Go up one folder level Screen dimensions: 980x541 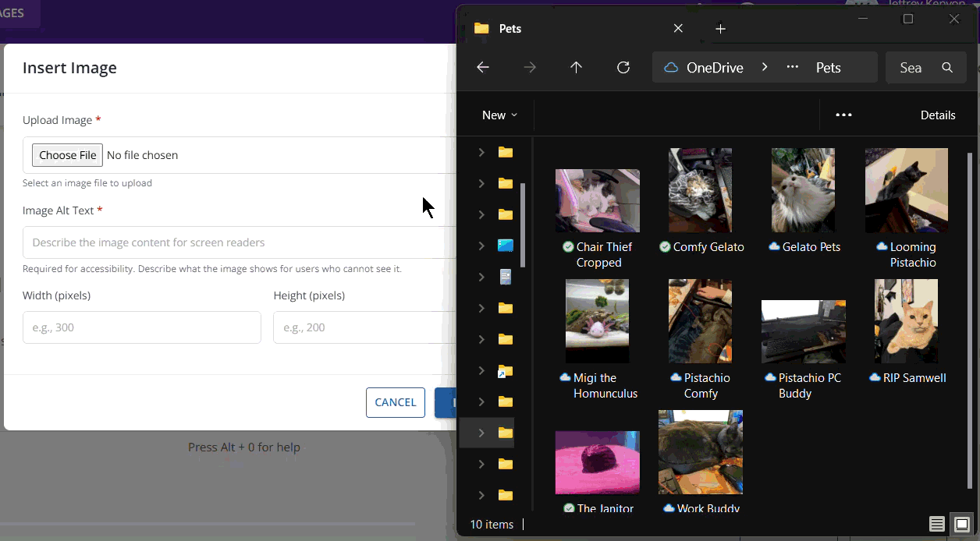pos(577,68)
